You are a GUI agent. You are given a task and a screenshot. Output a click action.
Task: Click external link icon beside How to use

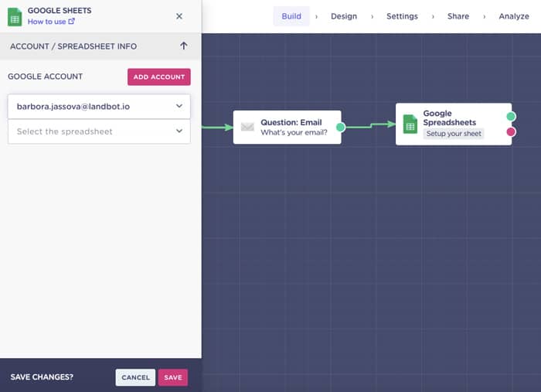point(71,21)
